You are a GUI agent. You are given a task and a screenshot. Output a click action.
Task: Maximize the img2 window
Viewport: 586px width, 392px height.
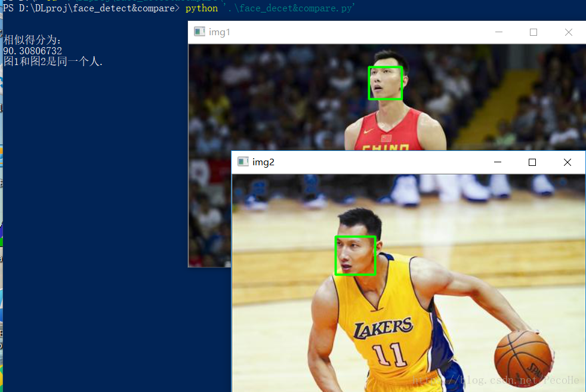pos(532,162)
